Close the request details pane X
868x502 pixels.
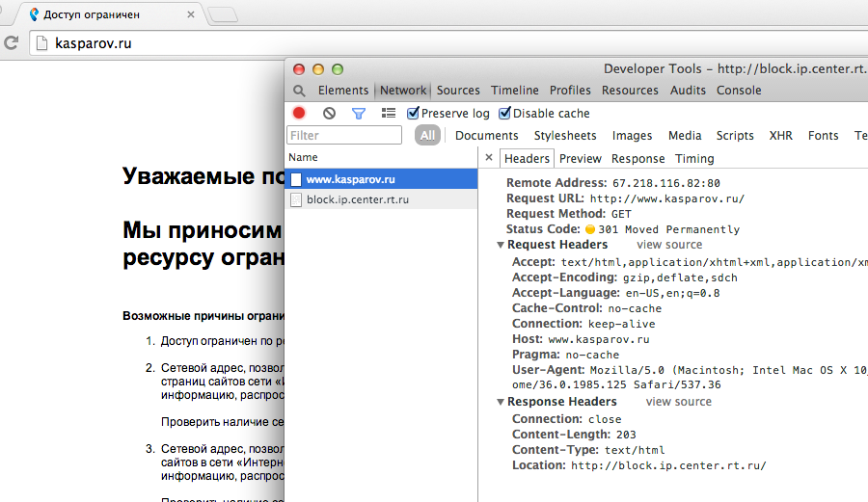click(489, 158)
